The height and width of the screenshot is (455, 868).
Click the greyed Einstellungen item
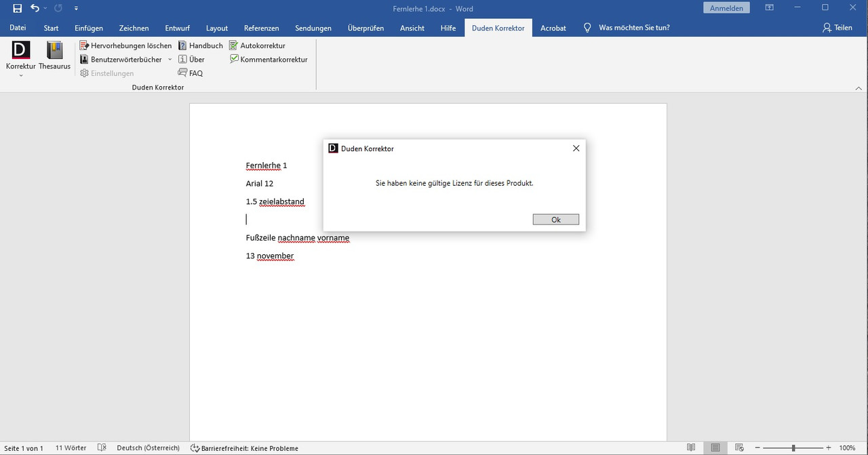click(107, 73)
